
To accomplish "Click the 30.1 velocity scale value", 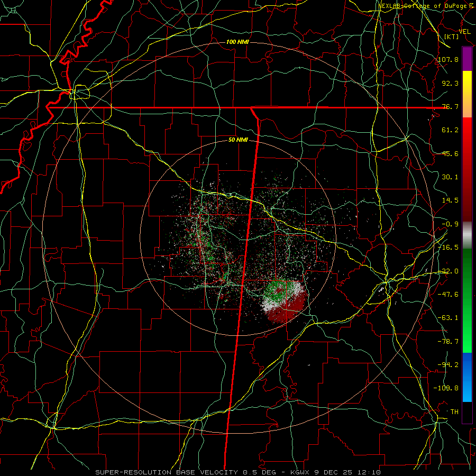I will tap(450, 177).
